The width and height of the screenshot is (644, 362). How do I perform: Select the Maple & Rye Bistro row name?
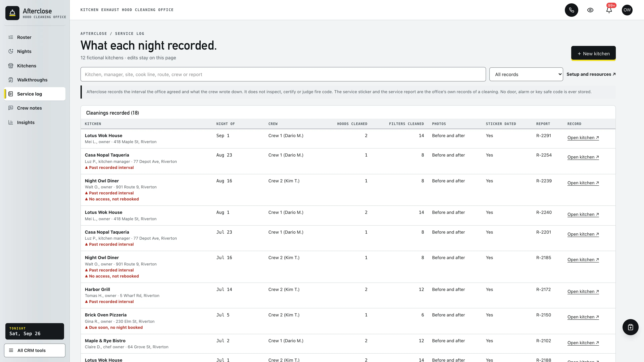(105, 341)
